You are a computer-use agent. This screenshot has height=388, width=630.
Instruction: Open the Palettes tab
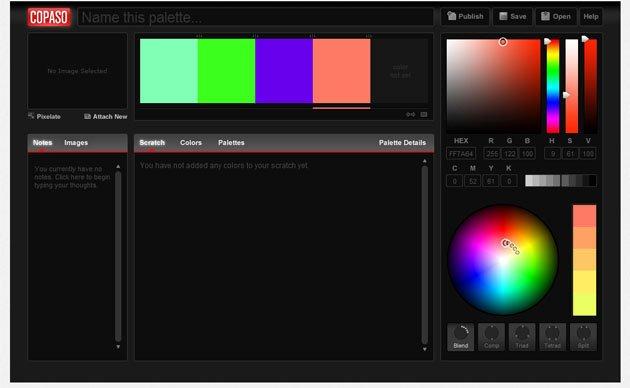(231, 143)
